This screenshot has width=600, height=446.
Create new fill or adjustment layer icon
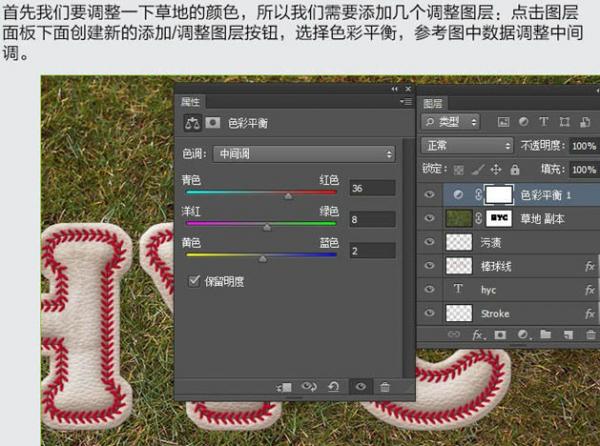coord(522,334)
